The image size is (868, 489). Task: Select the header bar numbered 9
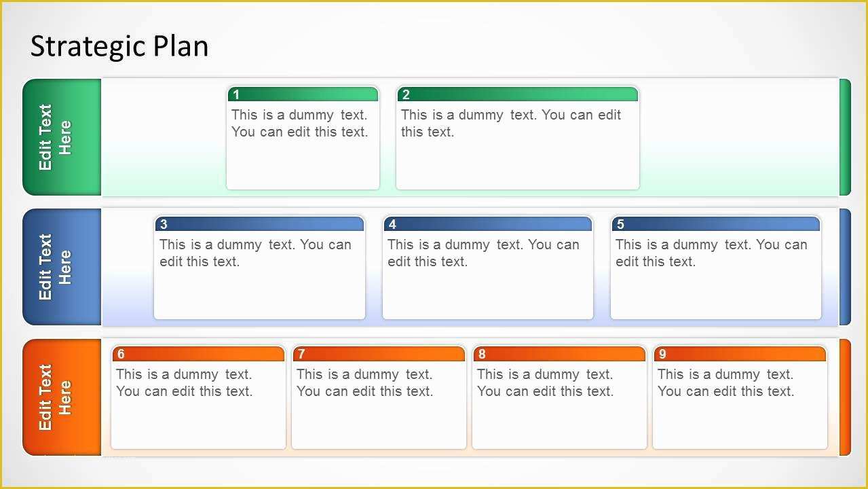tap(740, 354)
